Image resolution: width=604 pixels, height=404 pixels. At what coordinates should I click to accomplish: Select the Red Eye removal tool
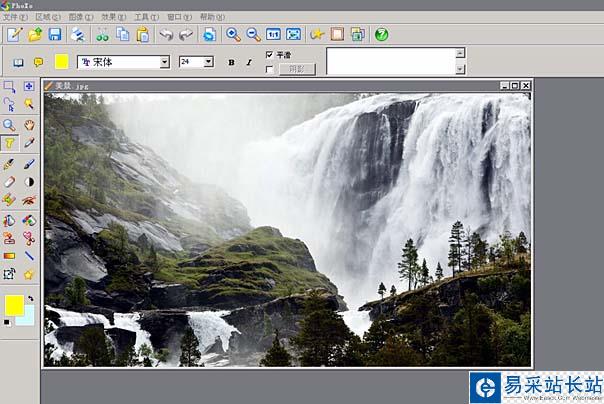point(29,200)
